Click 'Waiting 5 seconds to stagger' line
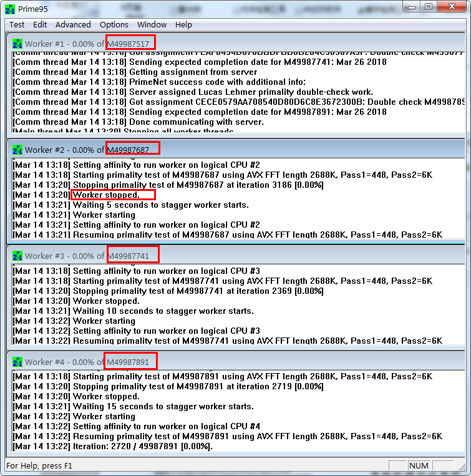471x476 pixels. (x=130, y=205)
